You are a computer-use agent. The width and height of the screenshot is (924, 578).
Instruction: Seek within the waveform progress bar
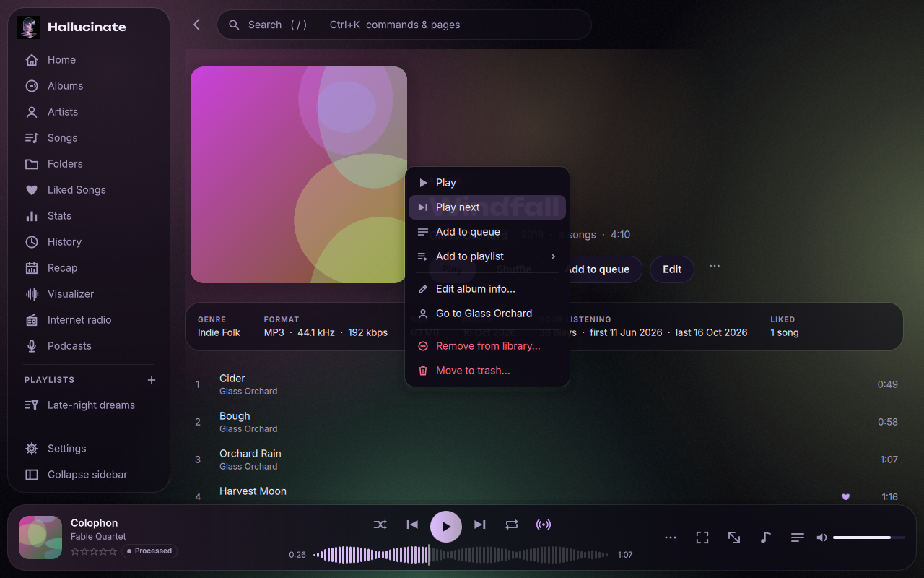click(x=461, y=555)
